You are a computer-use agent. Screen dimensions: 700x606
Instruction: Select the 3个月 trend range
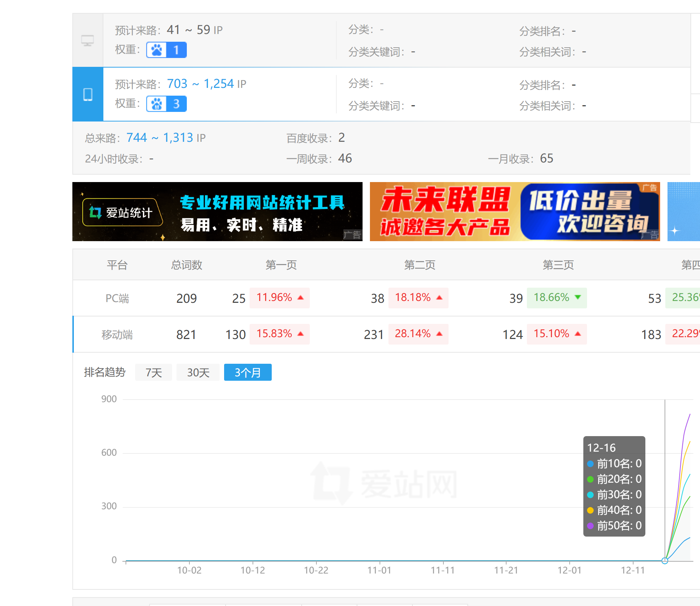(248, 372)
